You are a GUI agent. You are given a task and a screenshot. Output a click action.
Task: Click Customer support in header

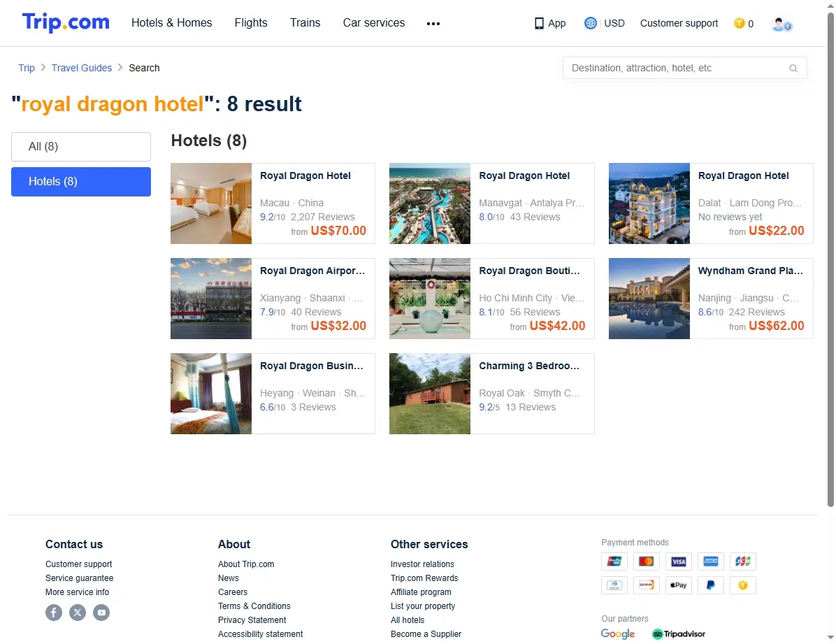[x=679, y=24]
